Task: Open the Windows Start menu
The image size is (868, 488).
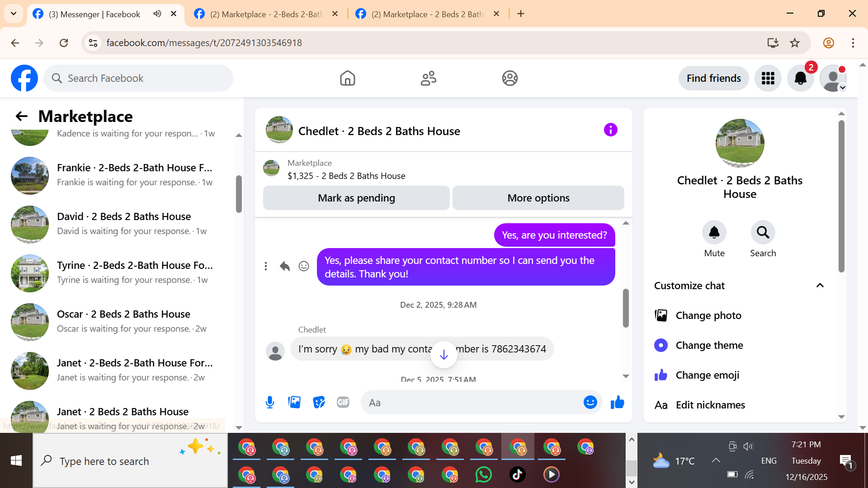Action: point(16,460)
